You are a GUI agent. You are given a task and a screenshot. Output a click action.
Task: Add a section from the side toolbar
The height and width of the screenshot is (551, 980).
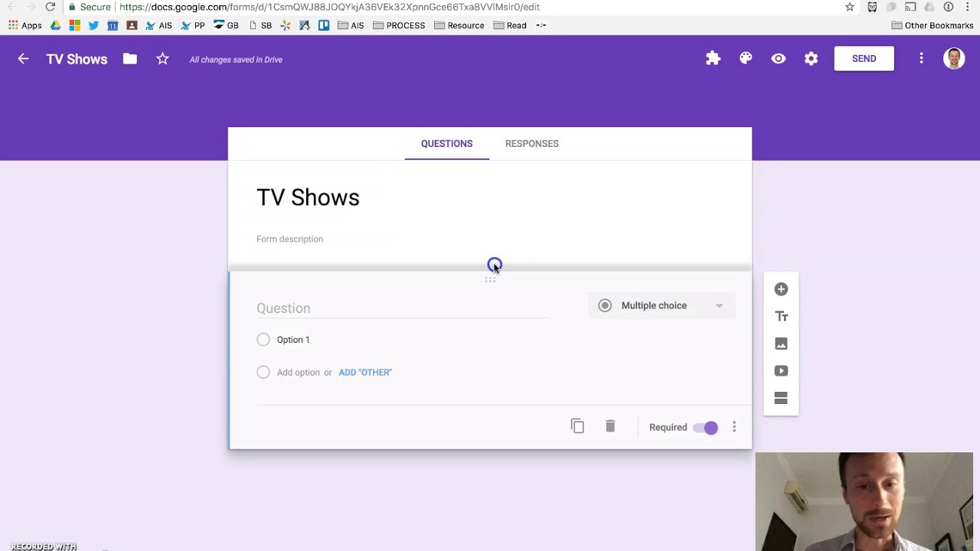(781, 398)
